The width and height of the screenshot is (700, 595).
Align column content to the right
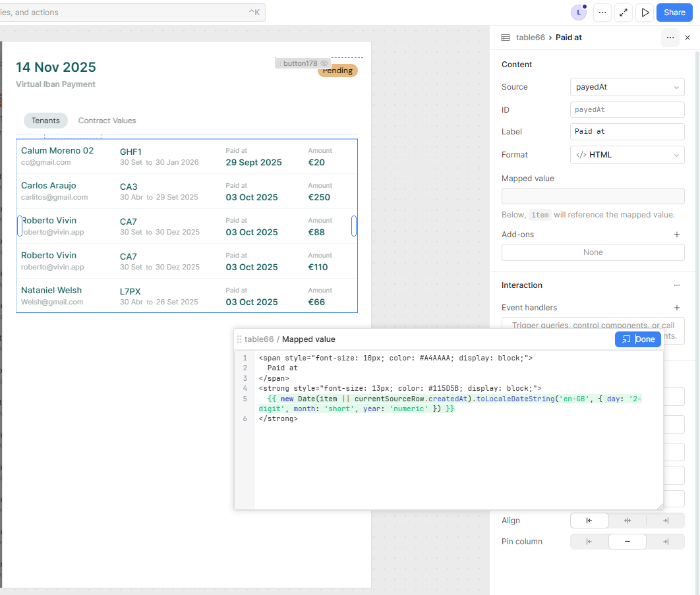665,521
